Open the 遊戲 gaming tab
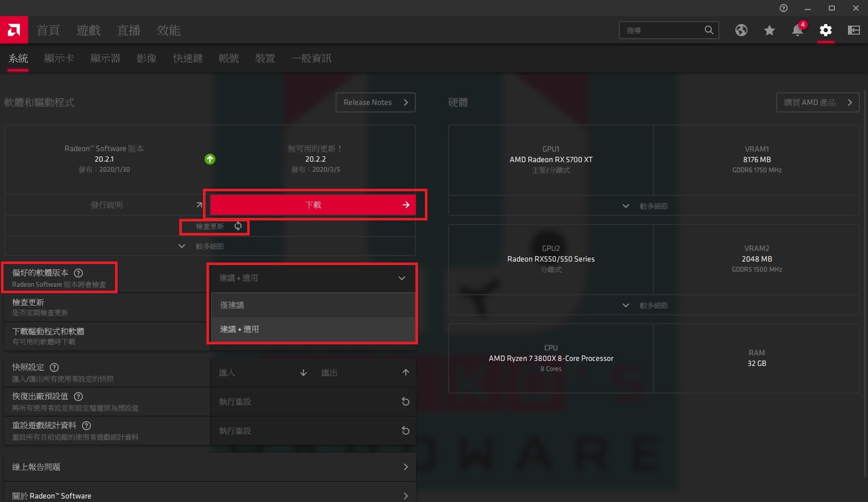Image resolution: width=868 pixels, height=502 pixels. coord(88,30)
